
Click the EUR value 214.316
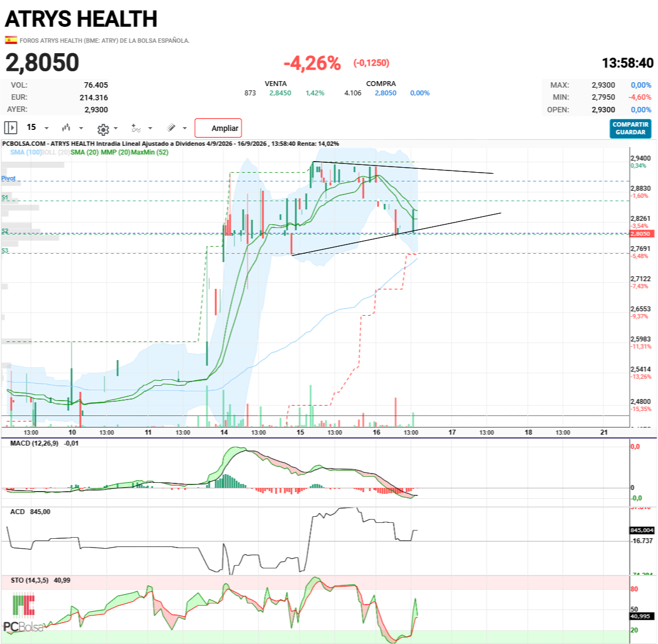[94, 98]
